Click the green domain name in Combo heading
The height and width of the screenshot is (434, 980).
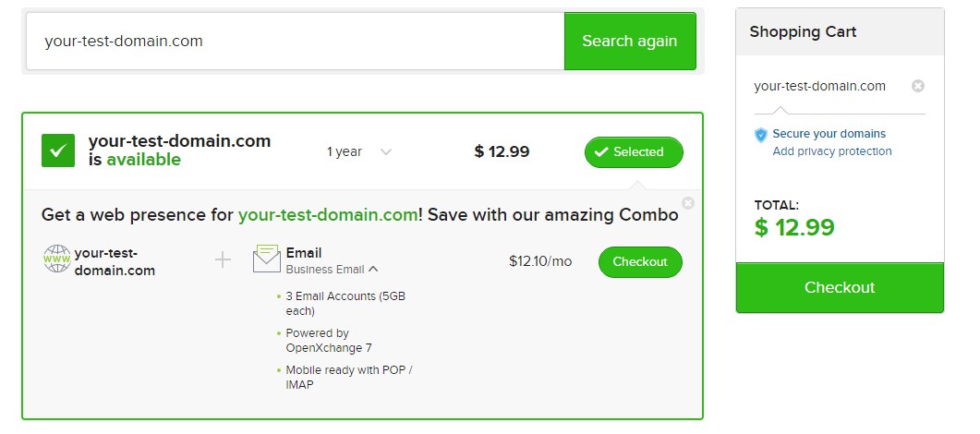pyautogui.click(x=328, y=215)
